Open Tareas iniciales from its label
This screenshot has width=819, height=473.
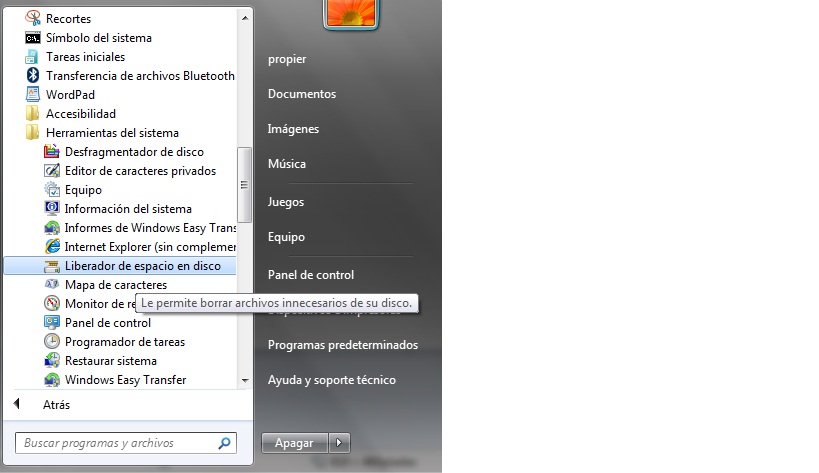(86, 56)
